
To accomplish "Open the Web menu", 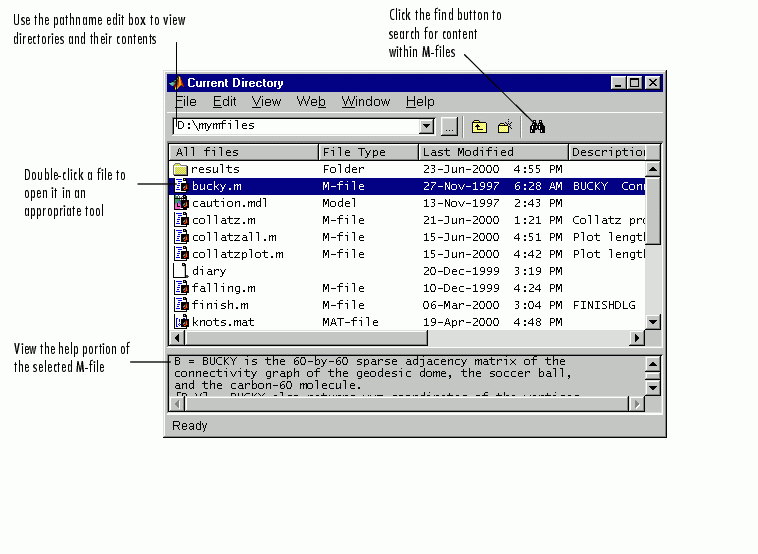I will 311,102.
